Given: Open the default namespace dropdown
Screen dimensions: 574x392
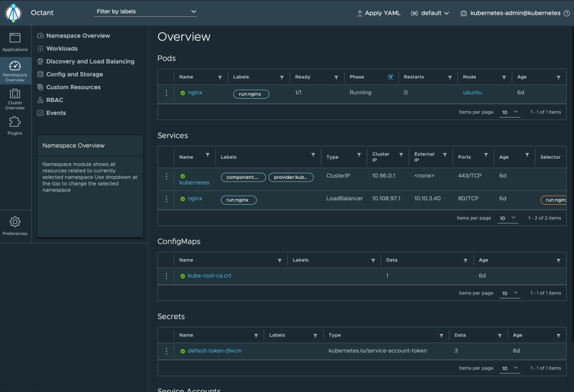Looking at the screenshot, I should pos(430,13).
